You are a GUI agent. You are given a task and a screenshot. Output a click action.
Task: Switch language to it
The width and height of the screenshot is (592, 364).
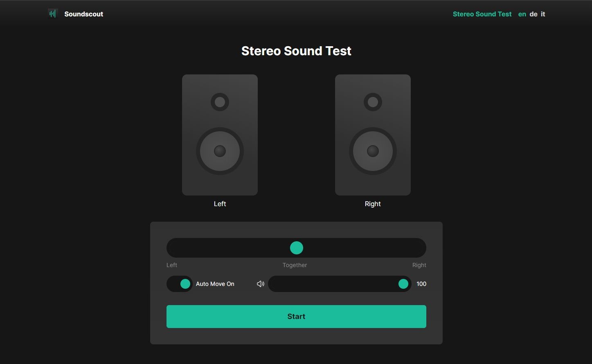pyautogui.click(x=542, y=14)
